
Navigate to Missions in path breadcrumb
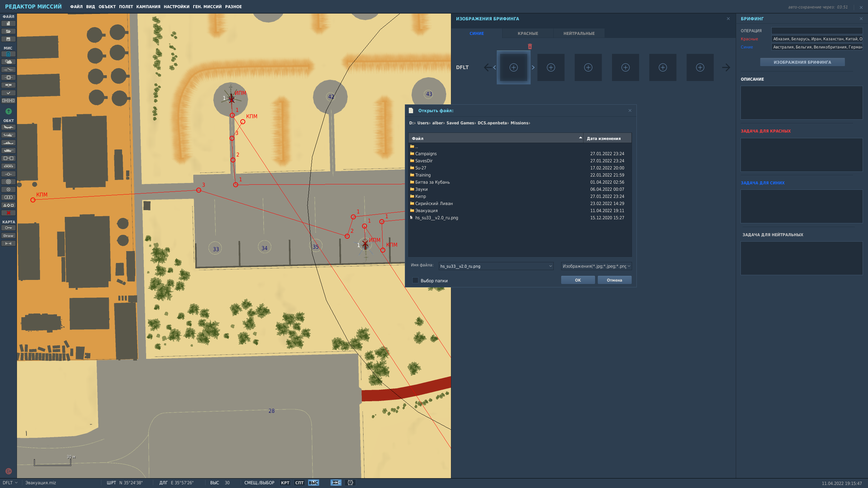click(519, 123)
